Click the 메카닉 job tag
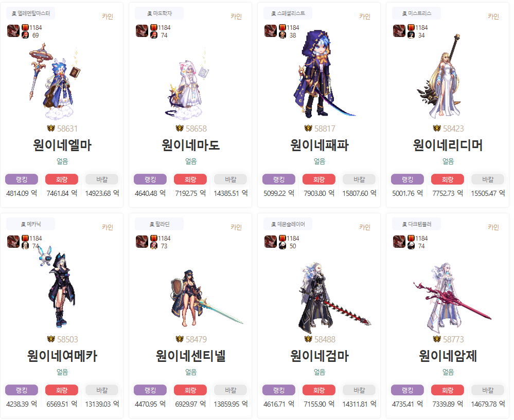 point(31,224)
